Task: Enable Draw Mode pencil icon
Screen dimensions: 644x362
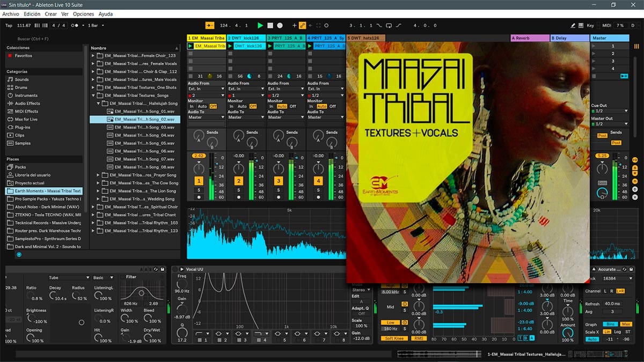Action: click(573, 25)
